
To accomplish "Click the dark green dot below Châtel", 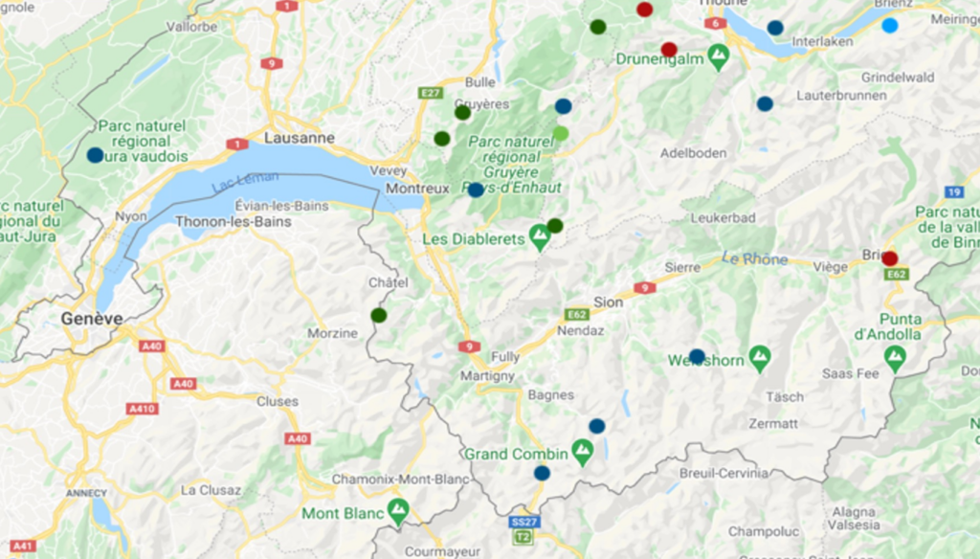I will point(379,315).
